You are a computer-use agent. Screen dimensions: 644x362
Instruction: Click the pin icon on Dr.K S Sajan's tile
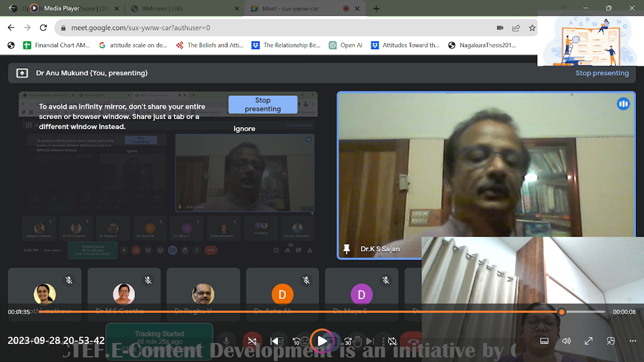point(347,249)
